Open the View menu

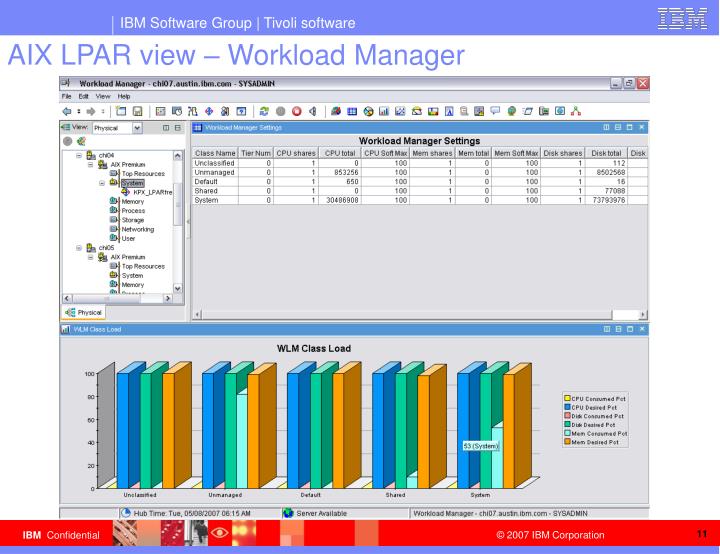[103, 96]
